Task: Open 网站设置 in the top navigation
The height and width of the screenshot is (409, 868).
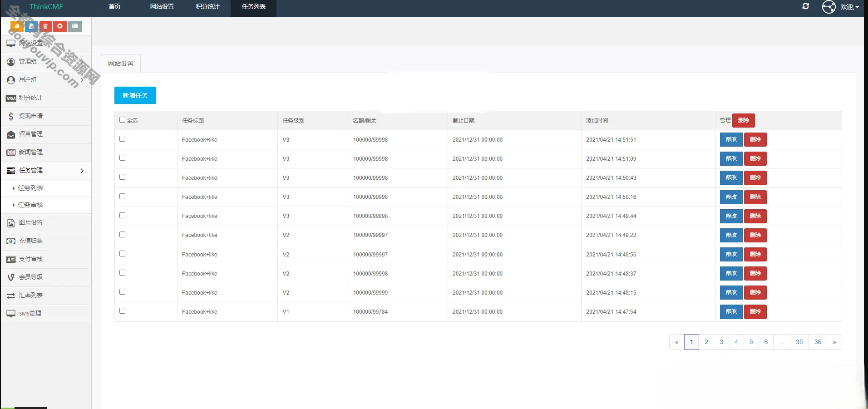Action: 162,6
